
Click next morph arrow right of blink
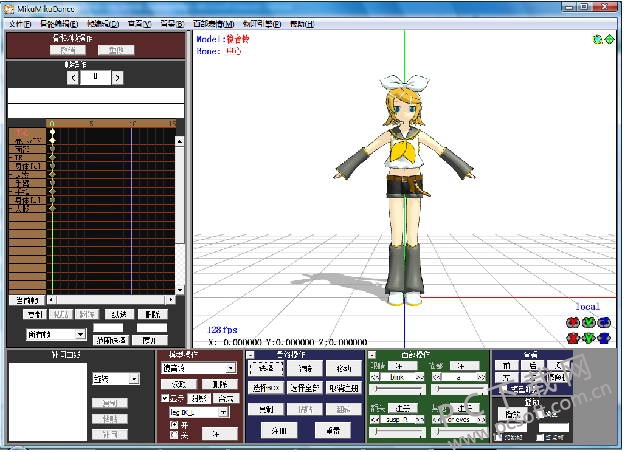pos(420,377)
